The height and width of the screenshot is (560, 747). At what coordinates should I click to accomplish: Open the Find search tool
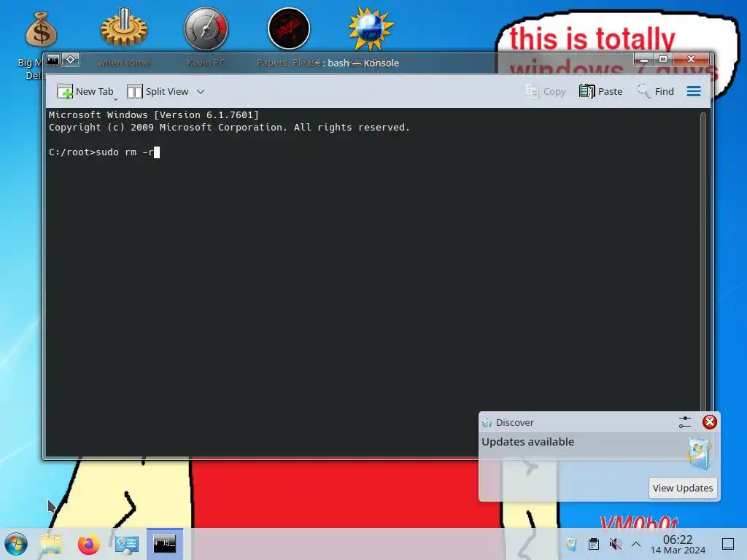coord(656,91)
